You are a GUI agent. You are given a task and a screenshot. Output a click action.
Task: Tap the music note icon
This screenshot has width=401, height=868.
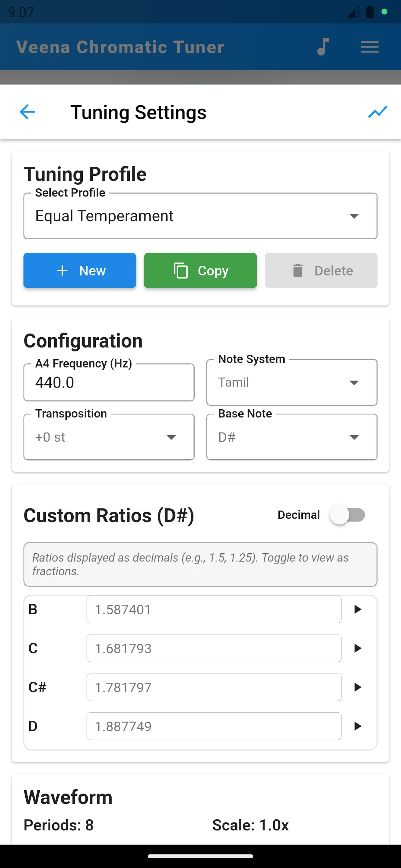click(323, 47)
